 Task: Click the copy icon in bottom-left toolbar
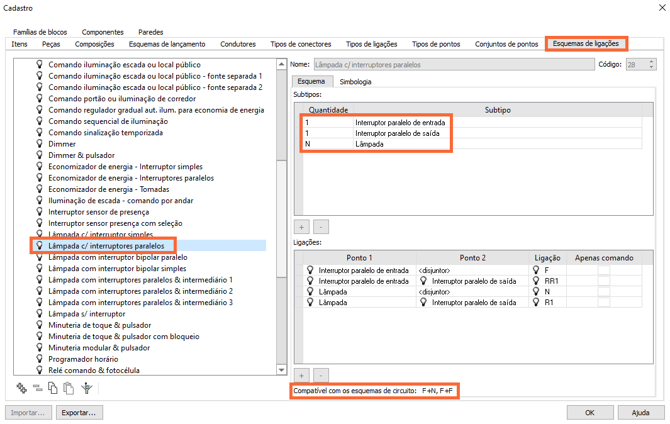coord(53,388)
